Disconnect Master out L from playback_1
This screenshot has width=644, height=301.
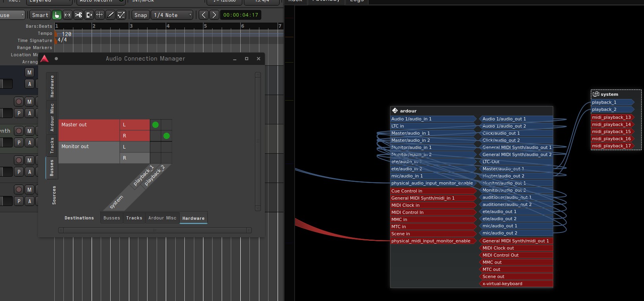click(155, 125)
